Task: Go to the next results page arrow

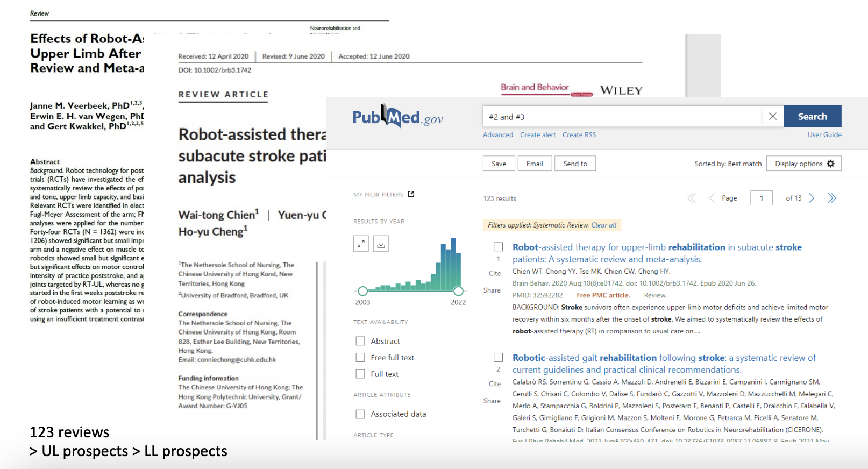Action: click(812, 198)
